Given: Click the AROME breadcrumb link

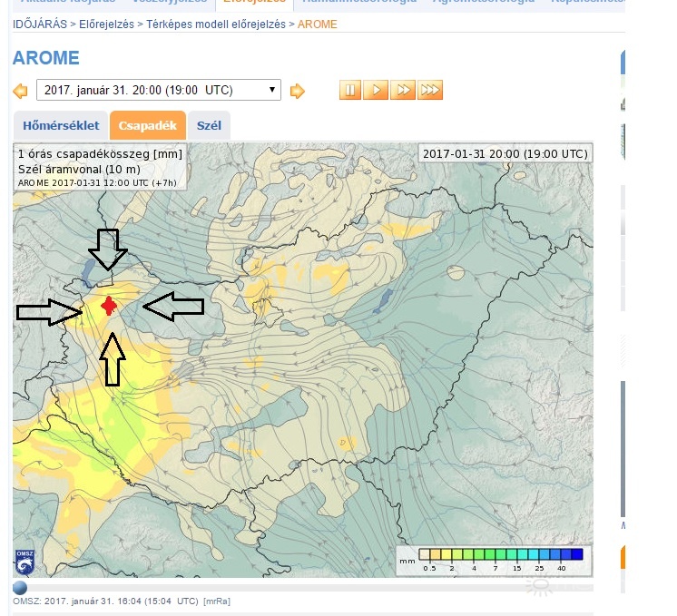Looking at the screenshot, I should coord(318,24).
